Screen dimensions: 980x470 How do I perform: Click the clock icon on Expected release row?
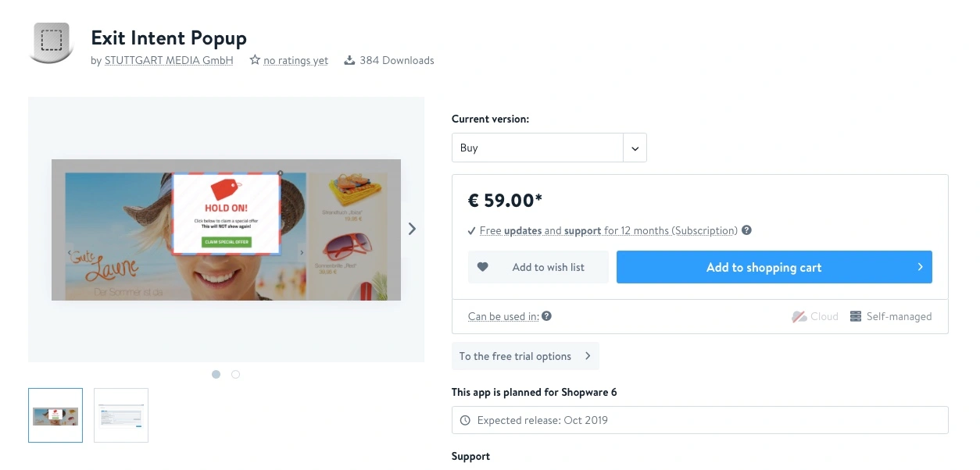coord(464,420)
